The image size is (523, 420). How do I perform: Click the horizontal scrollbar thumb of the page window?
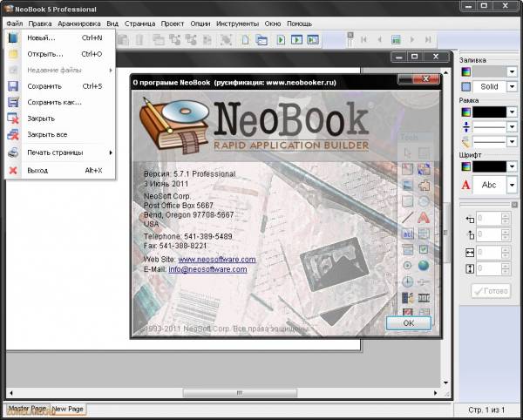240,393
